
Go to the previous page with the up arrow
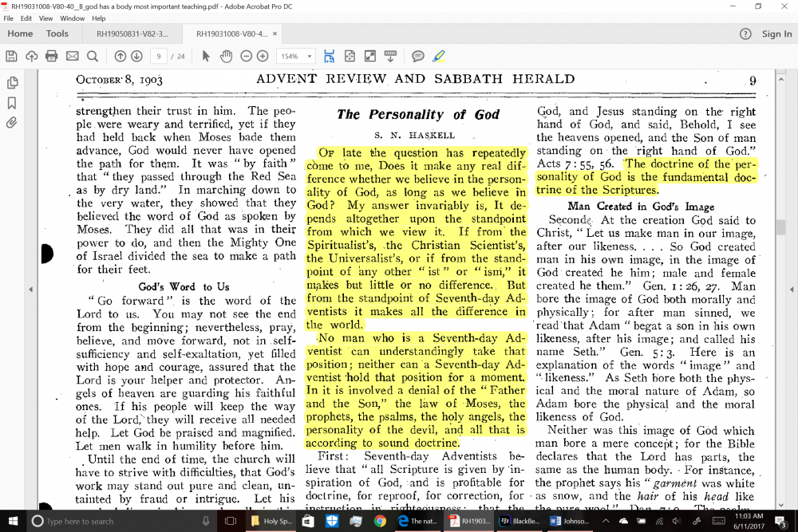120,56
